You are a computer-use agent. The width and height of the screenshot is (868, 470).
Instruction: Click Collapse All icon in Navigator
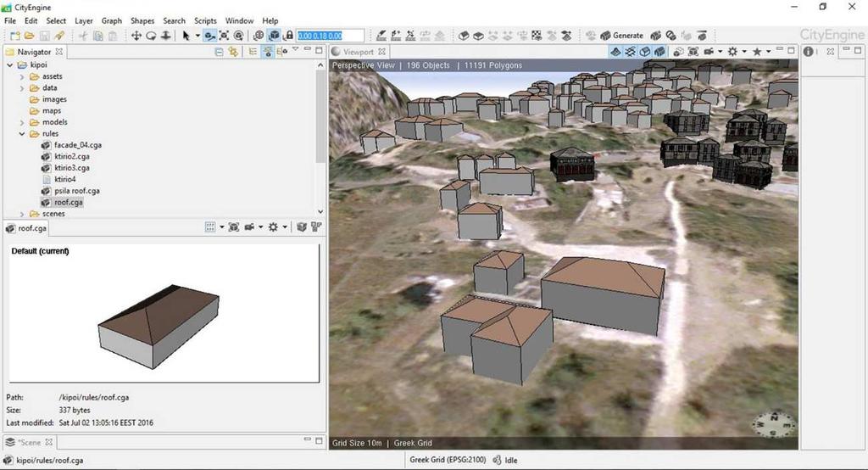click(x=220, y=52)
